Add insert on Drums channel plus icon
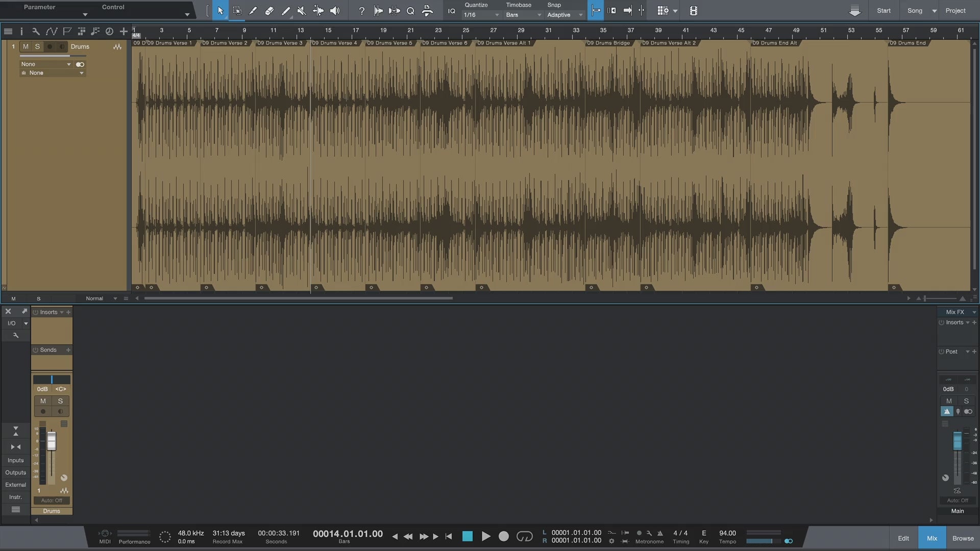Screen dimensions: 980x551 pos(68,312)
